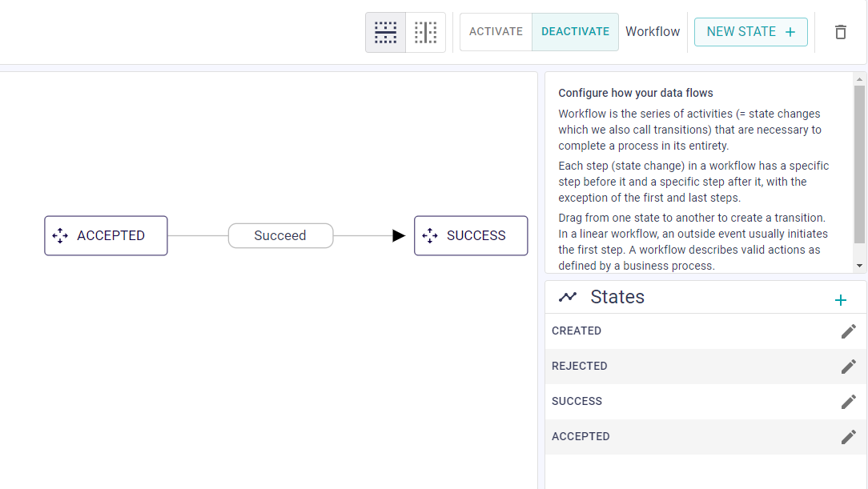Click the NEW STATE button
The width and height of the screenshot is (868, 489).
750,31
